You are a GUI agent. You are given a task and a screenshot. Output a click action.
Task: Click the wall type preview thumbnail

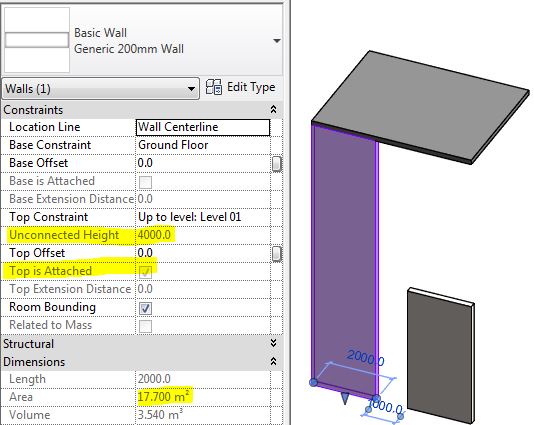click(37, 40)
